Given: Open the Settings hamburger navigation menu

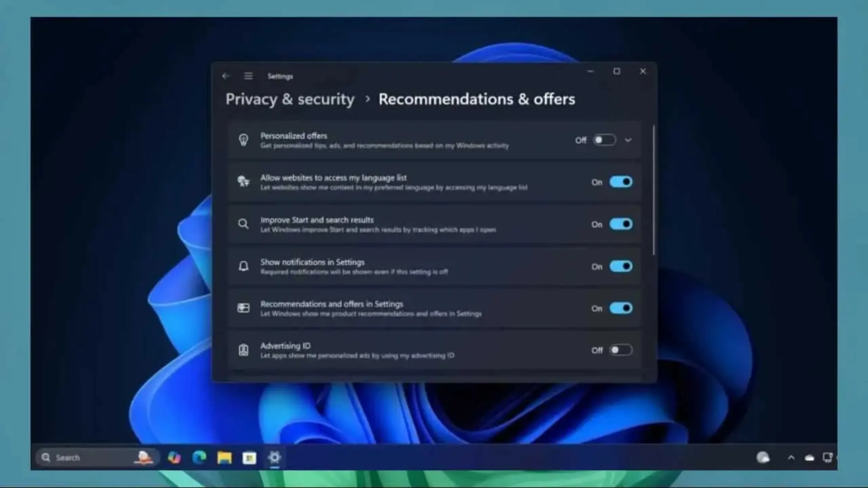Looking at the screenshot, I should (x=248, y=76).
